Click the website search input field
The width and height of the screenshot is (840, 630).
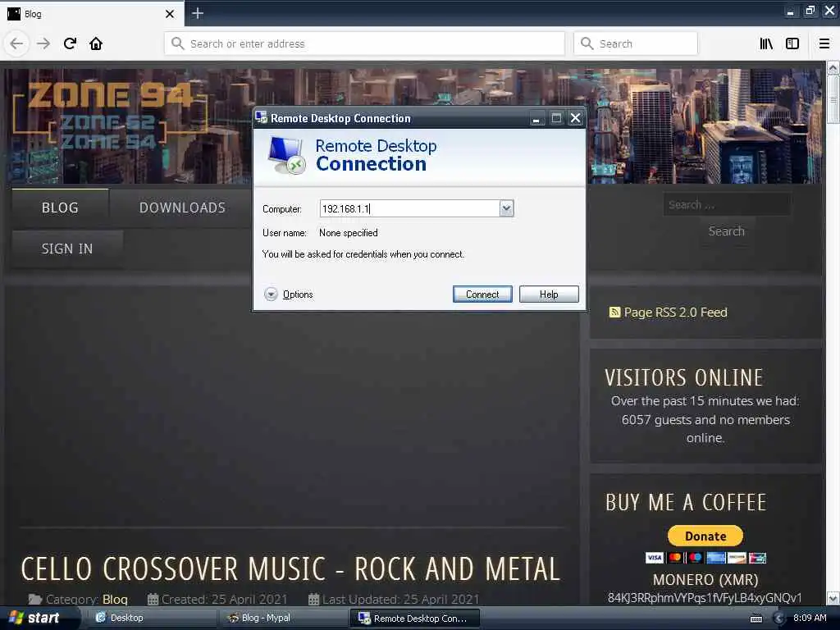click(x=727, y=204)
